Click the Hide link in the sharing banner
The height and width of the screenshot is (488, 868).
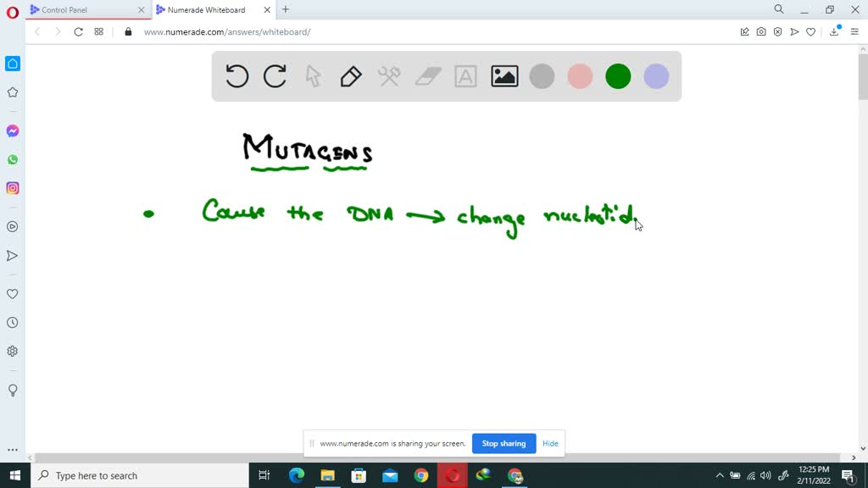[x=550, y=443]
